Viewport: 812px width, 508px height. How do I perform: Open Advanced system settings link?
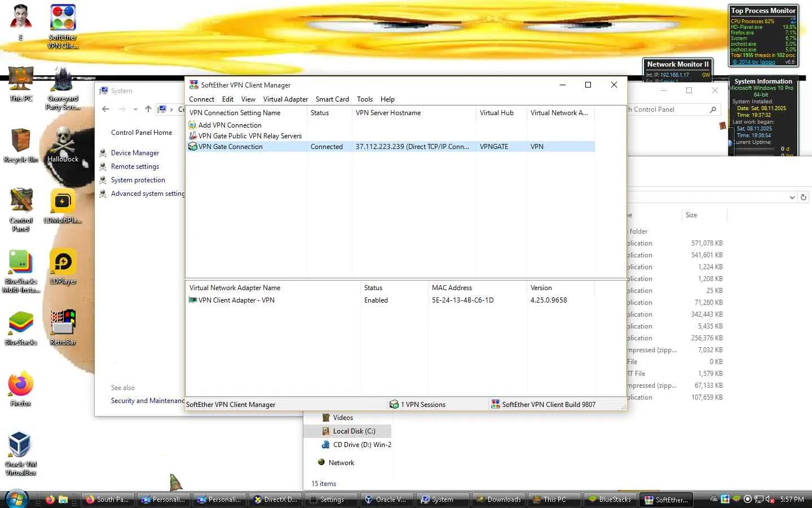pyautogui.click(x=148, y=194)
